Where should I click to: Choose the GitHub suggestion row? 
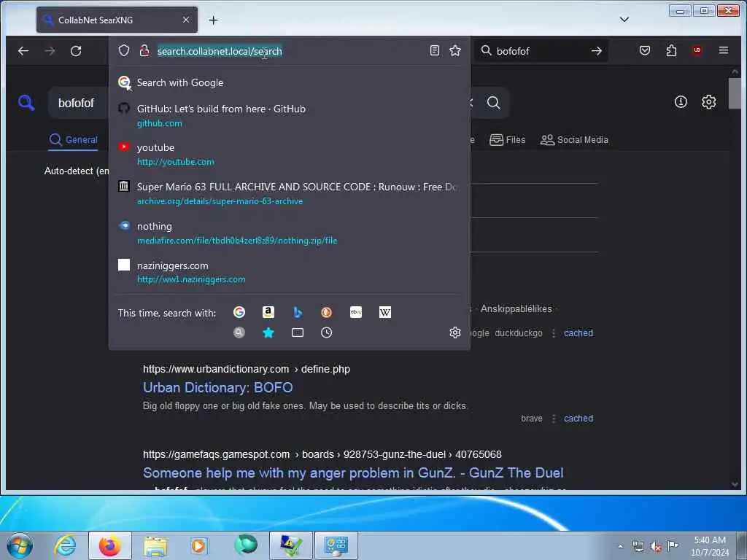289,116
